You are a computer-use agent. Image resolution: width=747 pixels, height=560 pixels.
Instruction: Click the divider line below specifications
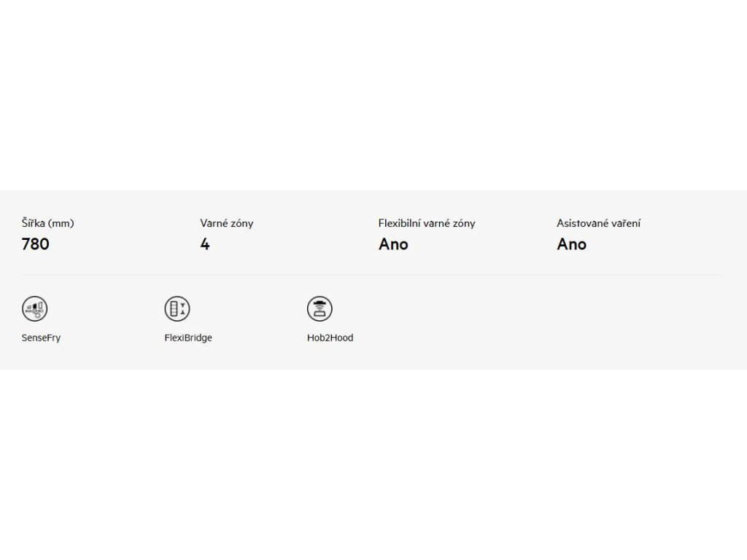371,275
